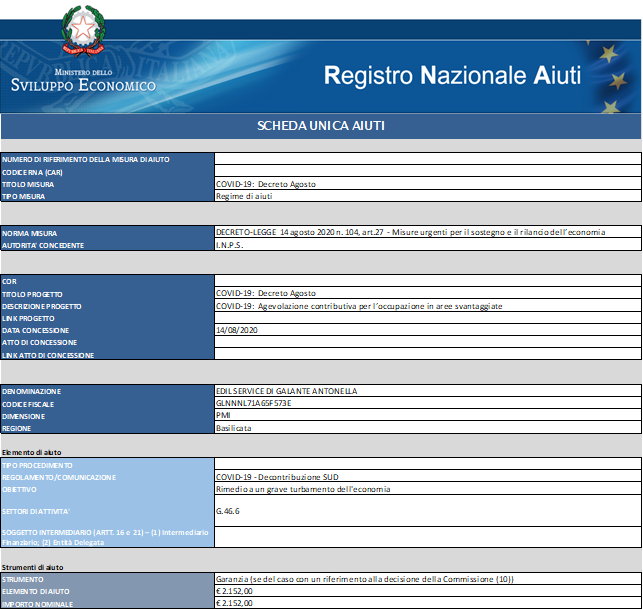Click the 'DATA CONCESSIONE' label

click(36, 330)
